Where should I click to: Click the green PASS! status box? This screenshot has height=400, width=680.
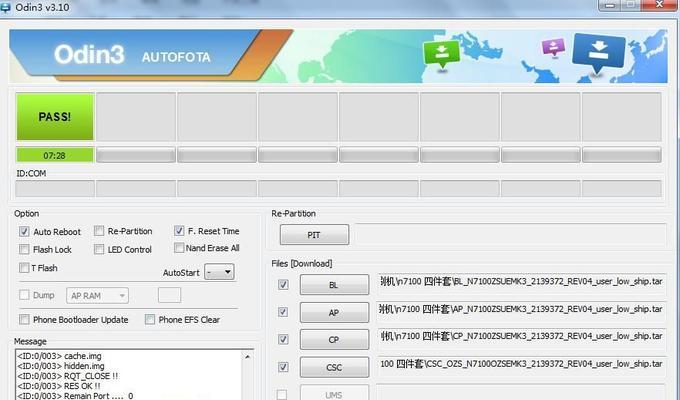55,116
